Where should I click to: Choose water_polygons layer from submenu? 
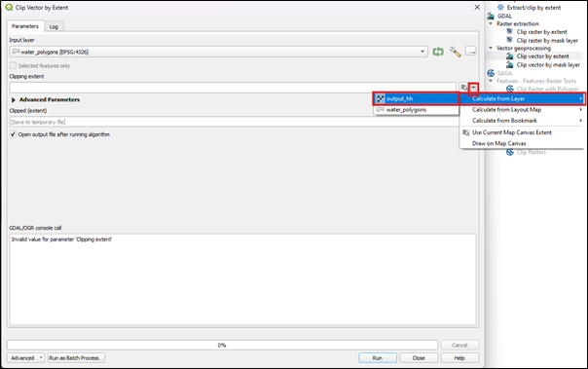pos(416,109)
